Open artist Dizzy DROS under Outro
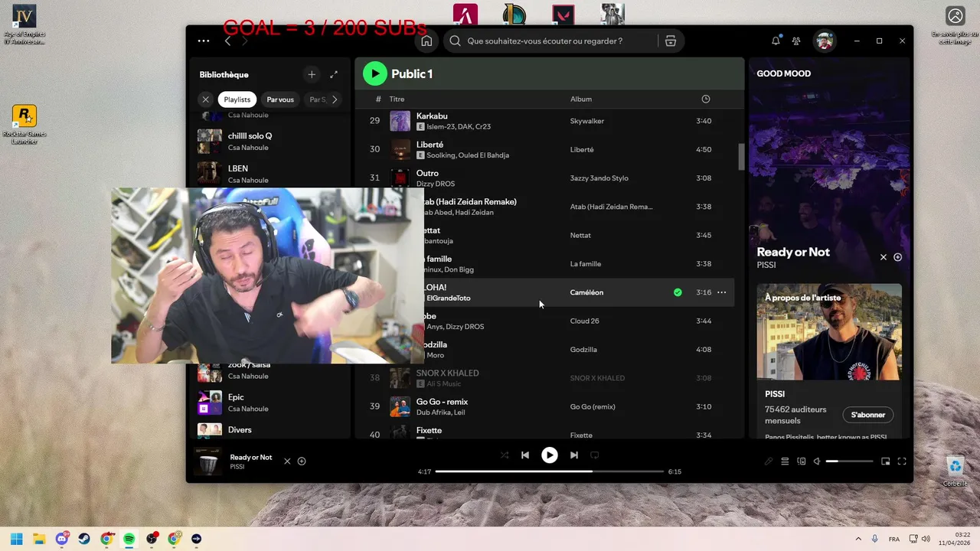The height and width of the screenshot is (551, 980). click(x=435, y=184)
